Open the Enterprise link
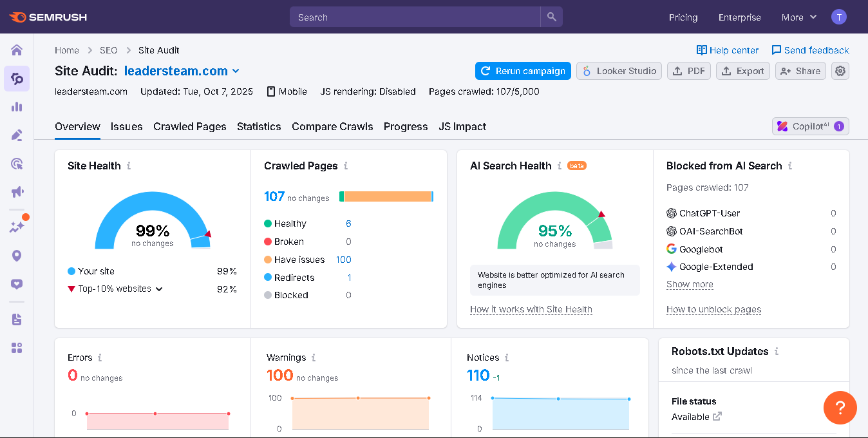The image size is (868, 438). click(x=739, y=17)
